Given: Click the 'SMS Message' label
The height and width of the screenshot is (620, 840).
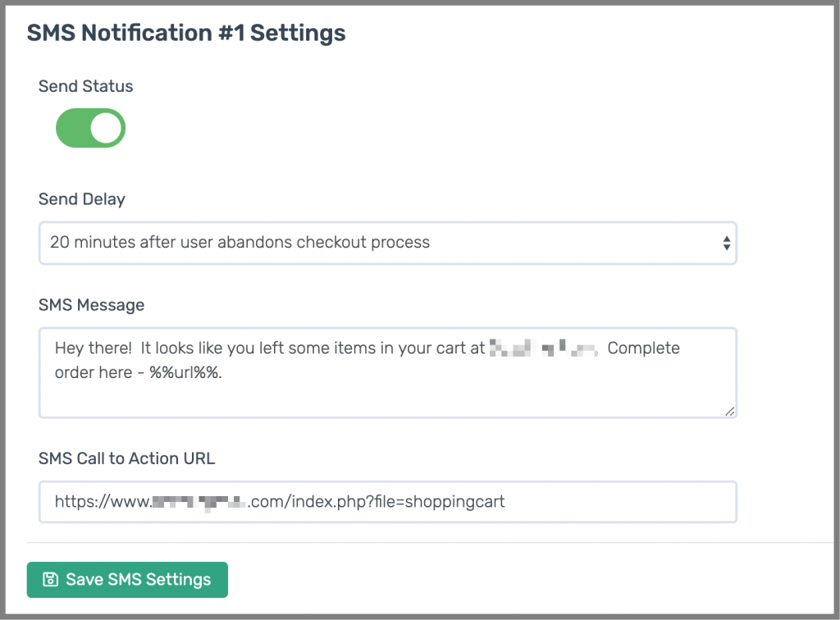Looking at the screenshot, I should pos(91,305).
